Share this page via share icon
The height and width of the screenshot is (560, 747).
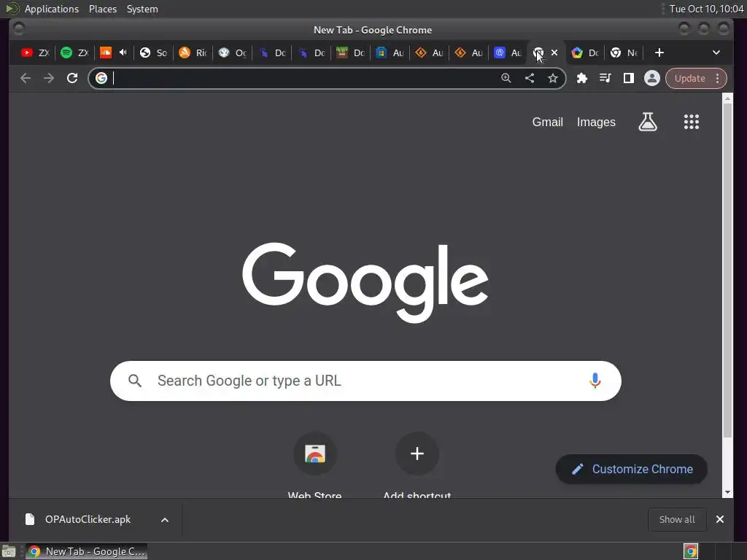[530, 78]
